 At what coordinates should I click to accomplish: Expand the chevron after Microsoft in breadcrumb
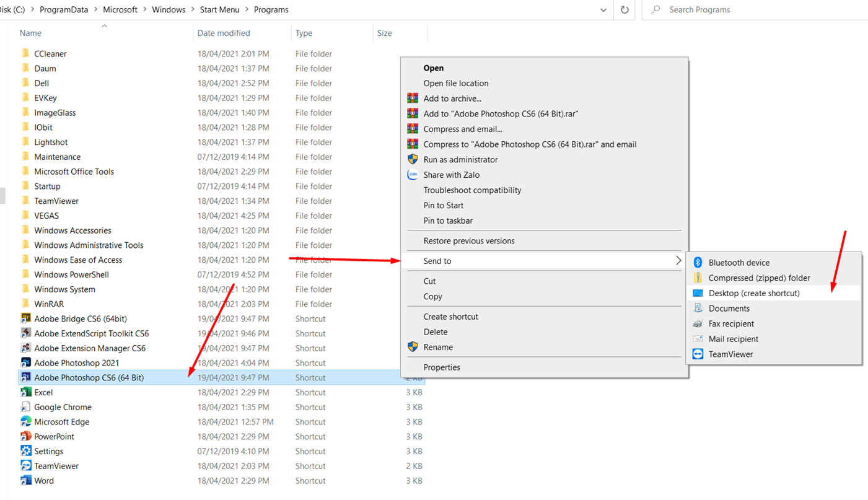point(145,10)
